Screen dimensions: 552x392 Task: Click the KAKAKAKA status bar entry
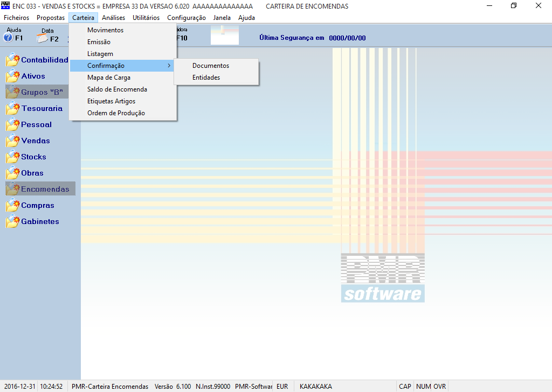click(x=316, y=387)
